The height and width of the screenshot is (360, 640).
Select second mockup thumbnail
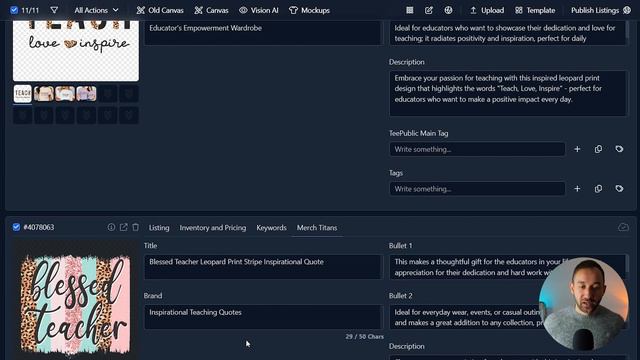pyautogui.click(x=44, y=93)
